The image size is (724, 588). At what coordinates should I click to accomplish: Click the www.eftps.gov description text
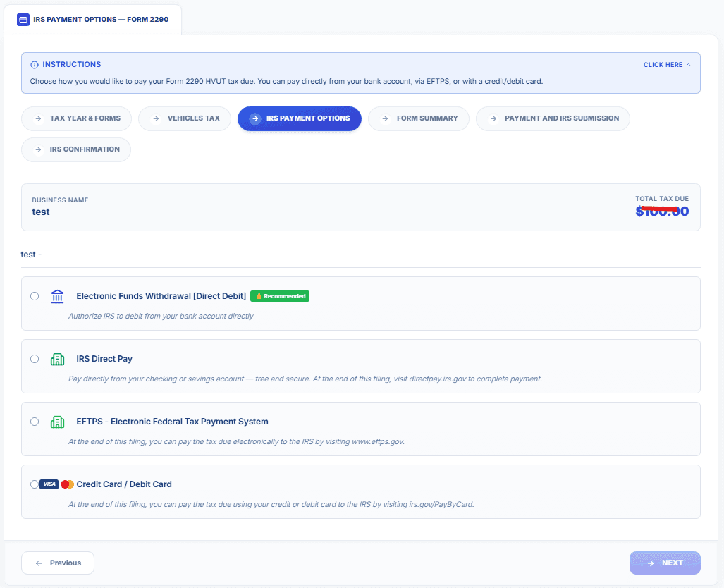(236, 441)
